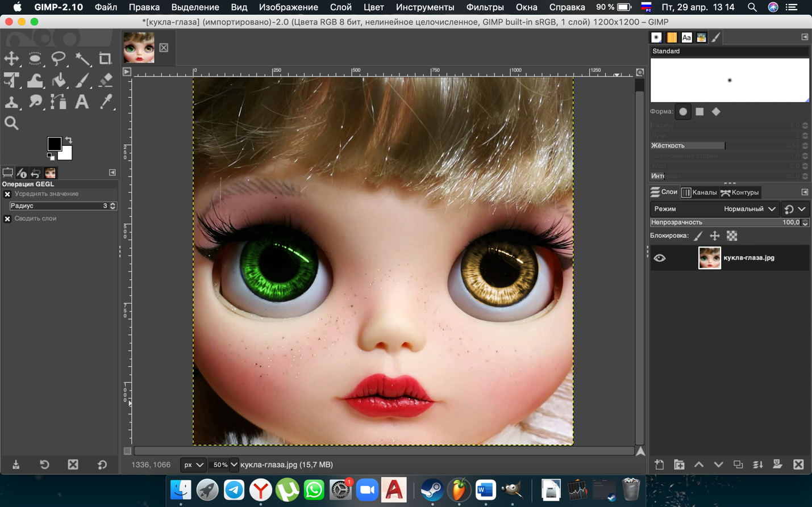Select the Fuzzy Select magic wand tool

[x=82, y=58]
